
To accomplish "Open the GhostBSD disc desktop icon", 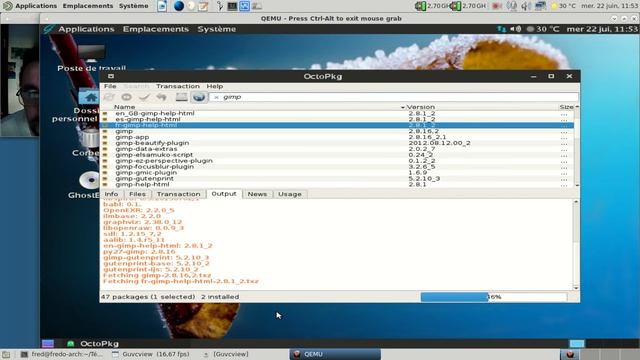I will tap(90, 180).
